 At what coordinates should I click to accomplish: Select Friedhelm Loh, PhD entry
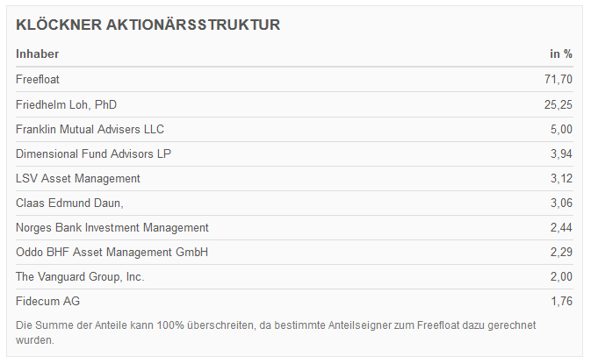tap(66, 104)
